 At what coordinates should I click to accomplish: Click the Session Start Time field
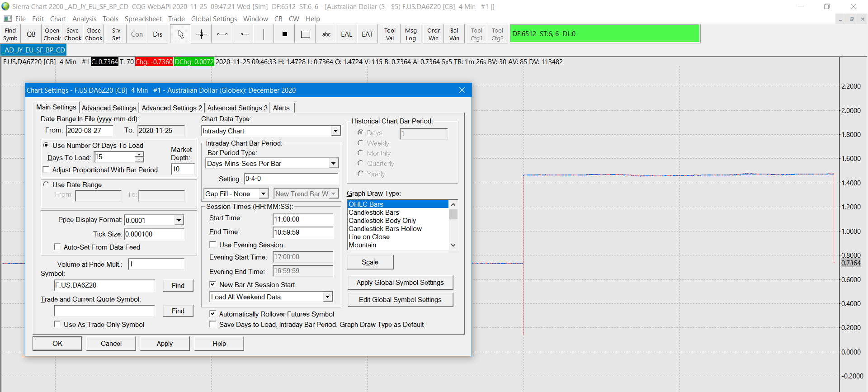[302, 219]
